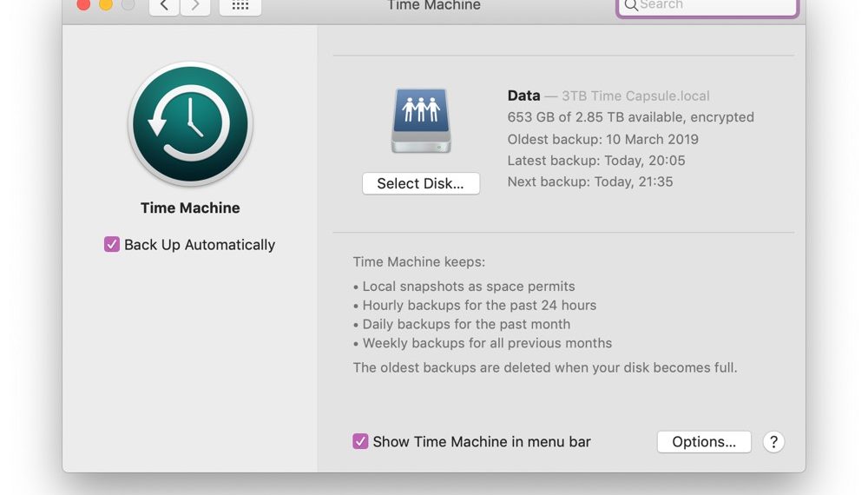Click "The oldest backups are deleted" sentence
868x495 pixels.
pos(545,367)
